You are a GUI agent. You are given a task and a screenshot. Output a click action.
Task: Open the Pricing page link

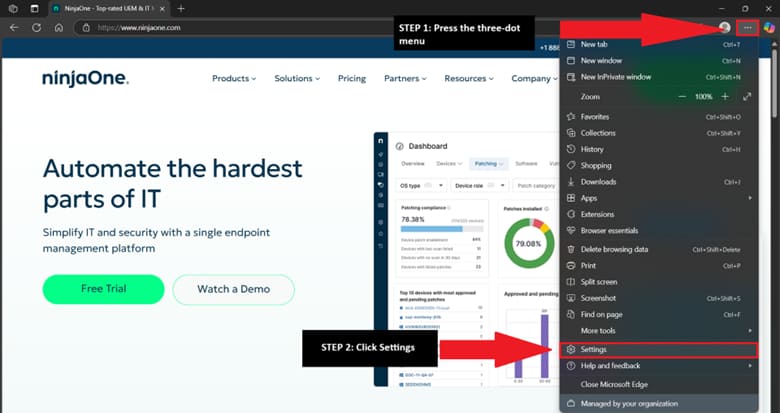click(x=352, y=79)
